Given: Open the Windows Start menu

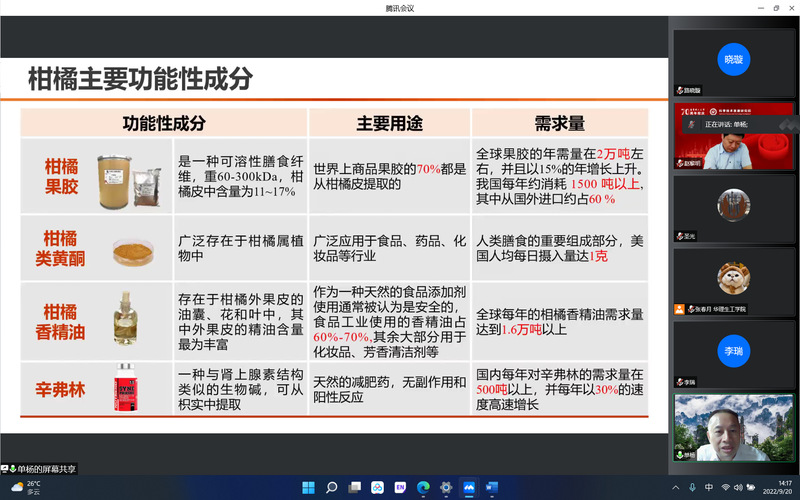Looking at the screenshot, I should coord(308,487).
